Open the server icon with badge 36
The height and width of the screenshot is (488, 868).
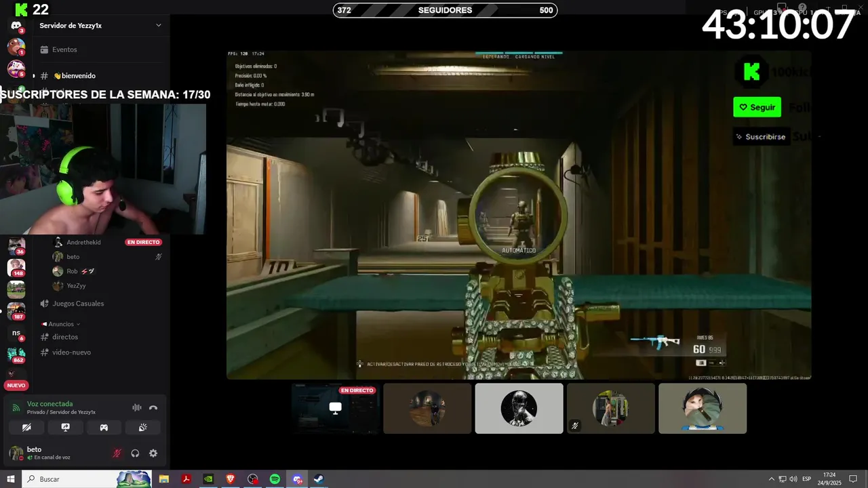pyautogui.click(x=16, y=246)
